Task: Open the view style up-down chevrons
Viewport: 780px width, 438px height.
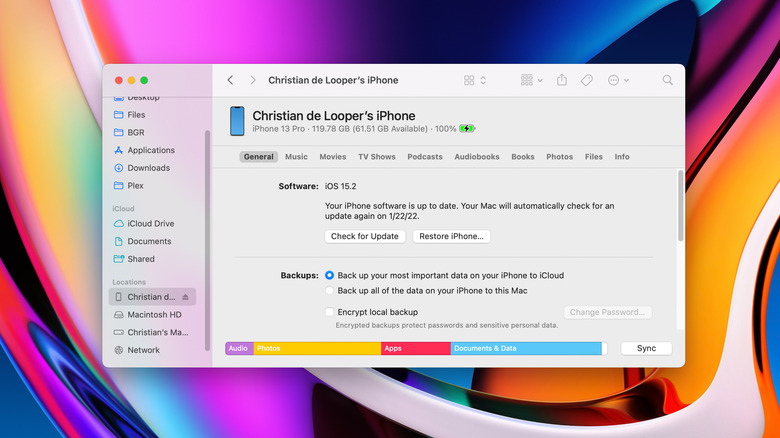Action: point(483,80)
